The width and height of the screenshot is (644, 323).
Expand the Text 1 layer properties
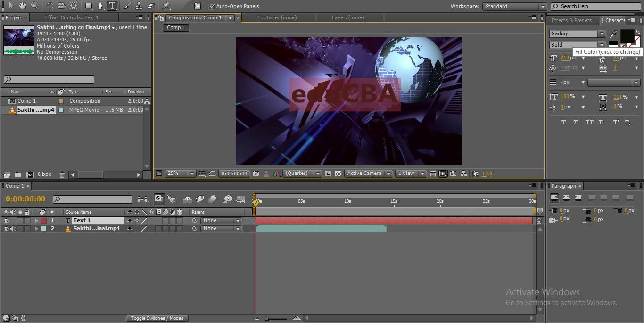tap(36, 221)
